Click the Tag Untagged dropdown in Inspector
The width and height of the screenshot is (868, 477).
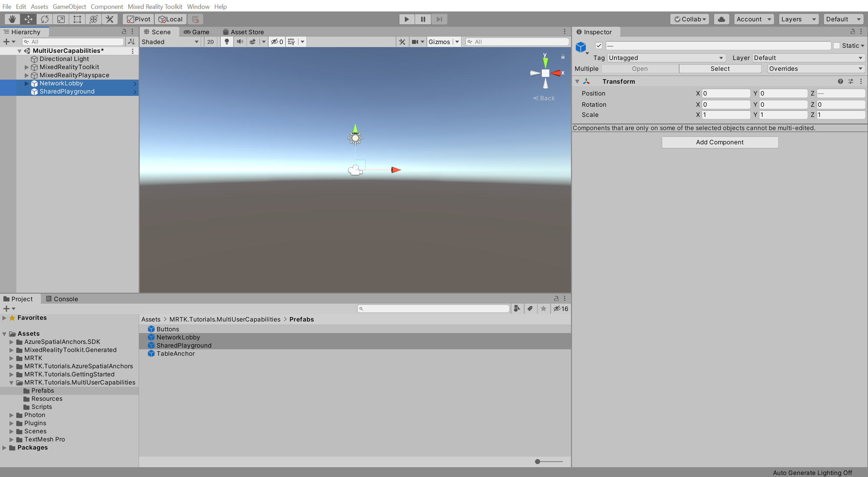664,57
